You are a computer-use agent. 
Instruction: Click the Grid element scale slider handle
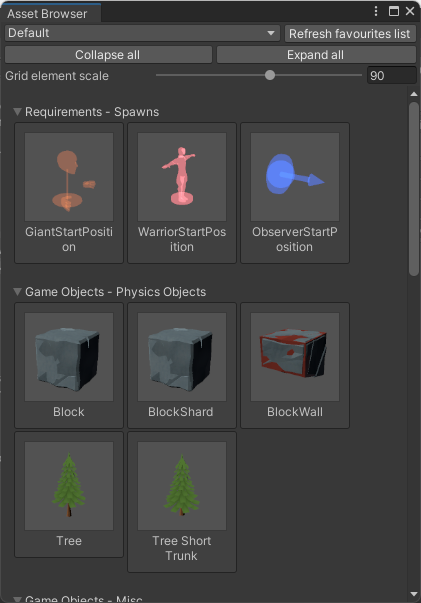click(x=270, y=75)
